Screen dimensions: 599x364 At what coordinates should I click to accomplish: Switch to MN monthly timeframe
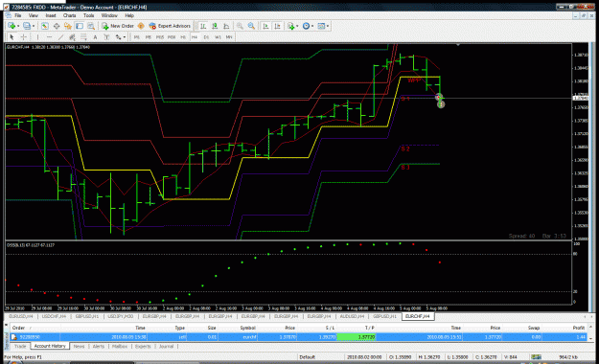point(229,37)
